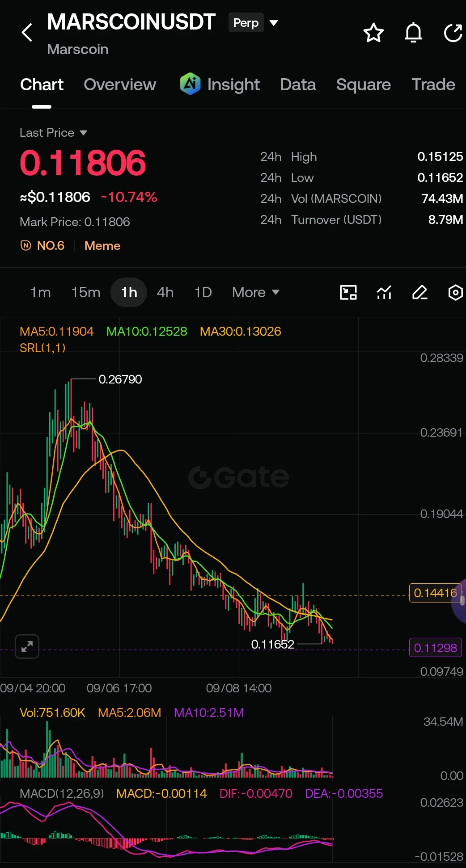Tap the DEA:-0.00355 value
466x868 pixels.
(x=344, y=793)
